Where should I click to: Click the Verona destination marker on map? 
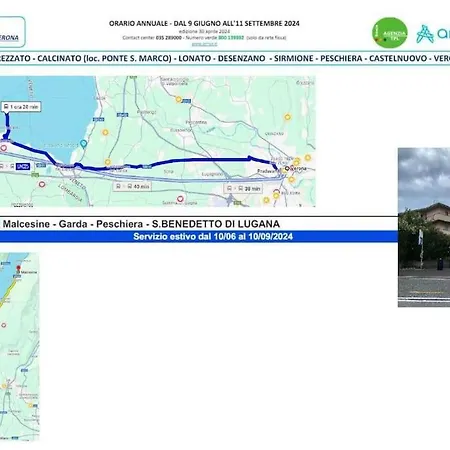286,169
